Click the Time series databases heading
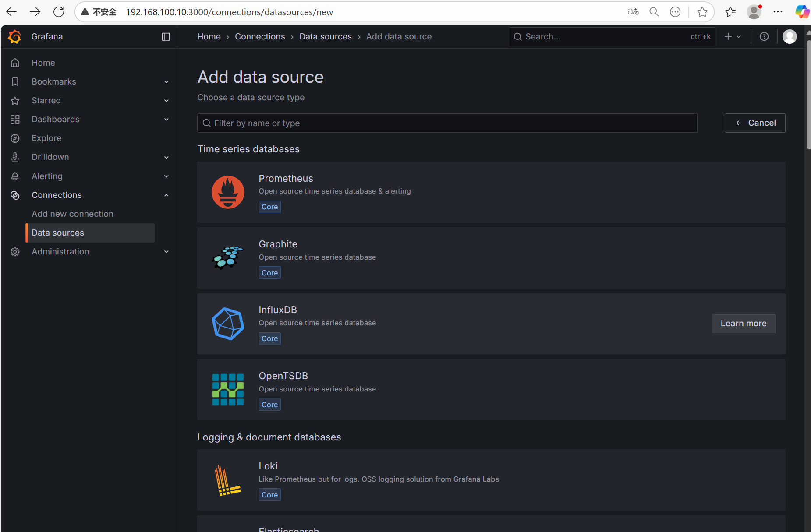Viewport: 811px width, 532px height. click(248, 149)
